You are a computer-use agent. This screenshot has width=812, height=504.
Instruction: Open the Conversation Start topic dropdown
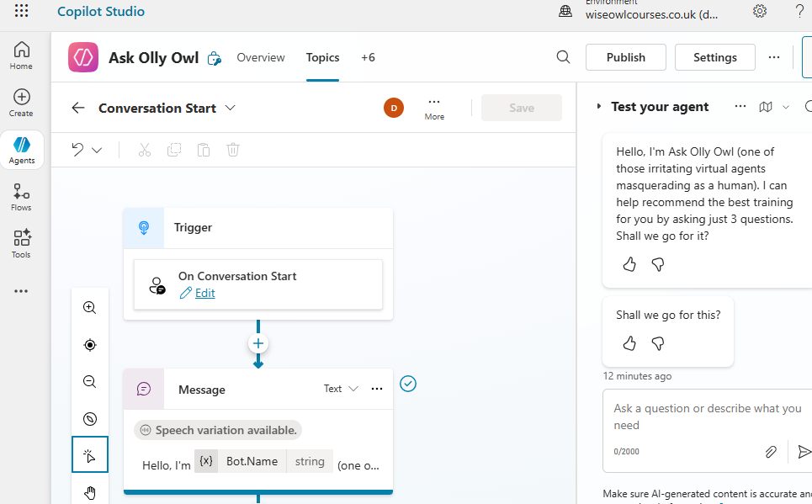231,108
